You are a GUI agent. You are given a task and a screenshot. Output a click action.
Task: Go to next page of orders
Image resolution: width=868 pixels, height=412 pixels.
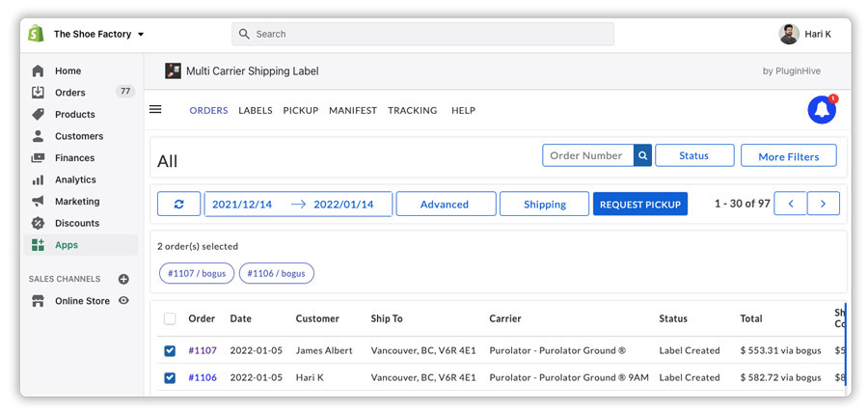824,204
